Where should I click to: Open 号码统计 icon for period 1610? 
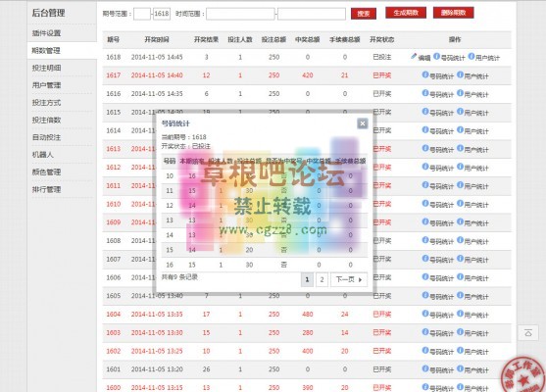pyautogui.click(x=425, y=203)
